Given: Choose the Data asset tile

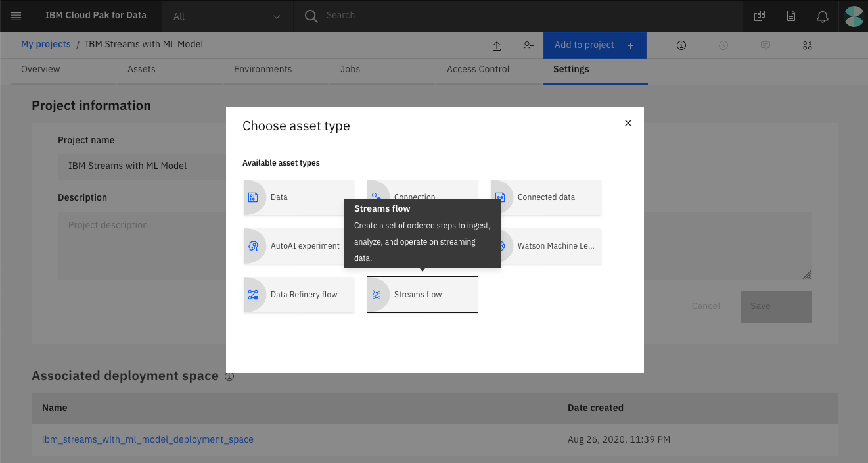Looking at the screenshot, I should [299, 197].
